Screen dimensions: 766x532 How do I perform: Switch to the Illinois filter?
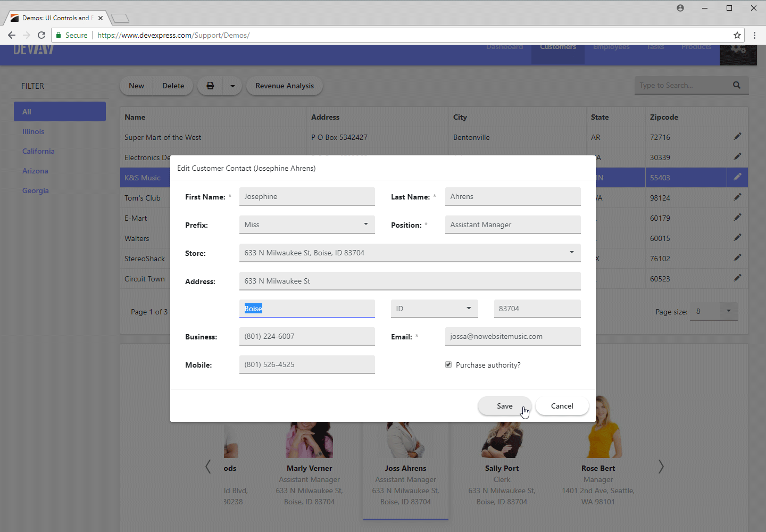[33, 131]
